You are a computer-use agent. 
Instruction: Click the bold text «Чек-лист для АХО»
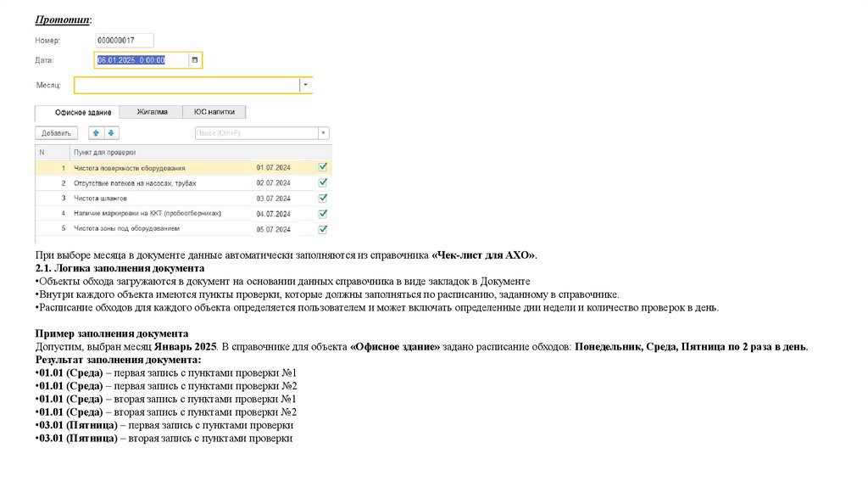click(x=484, y=255)
